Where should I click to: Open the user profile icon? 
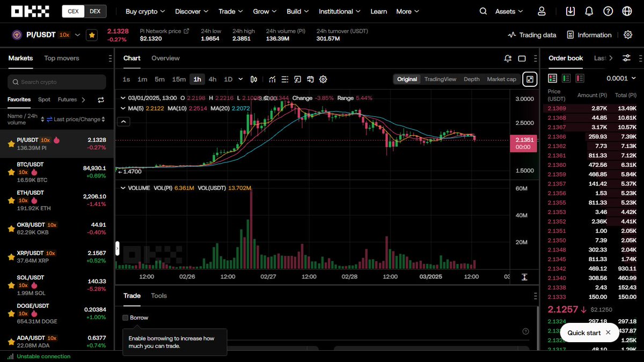point(541,11)
